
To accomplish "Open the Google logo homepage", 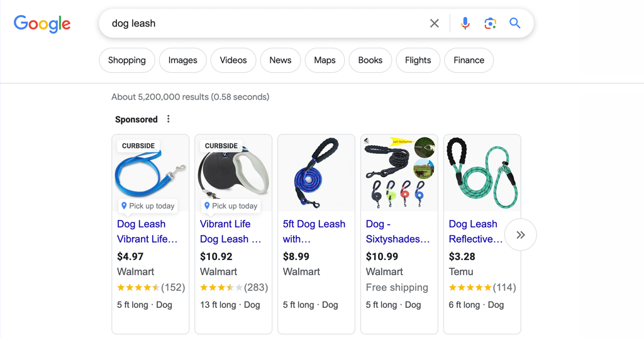I will tap(42, 25).
